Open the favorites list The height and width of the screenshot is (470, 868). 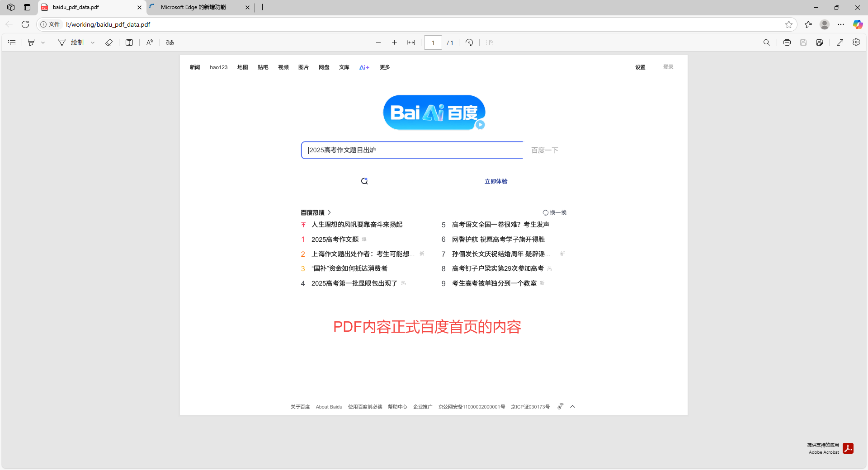[x=808, y=24]
